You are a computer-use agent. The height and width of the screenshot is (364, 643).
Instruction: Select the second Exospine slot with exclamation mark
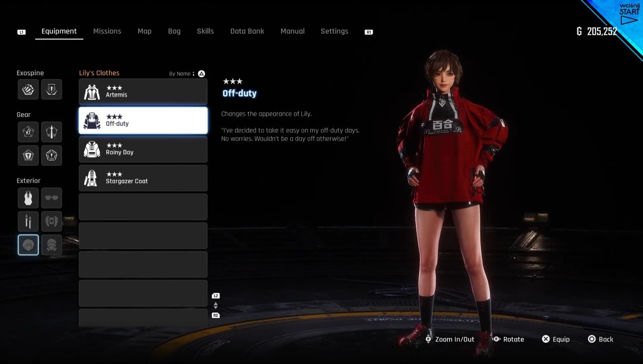51,90
